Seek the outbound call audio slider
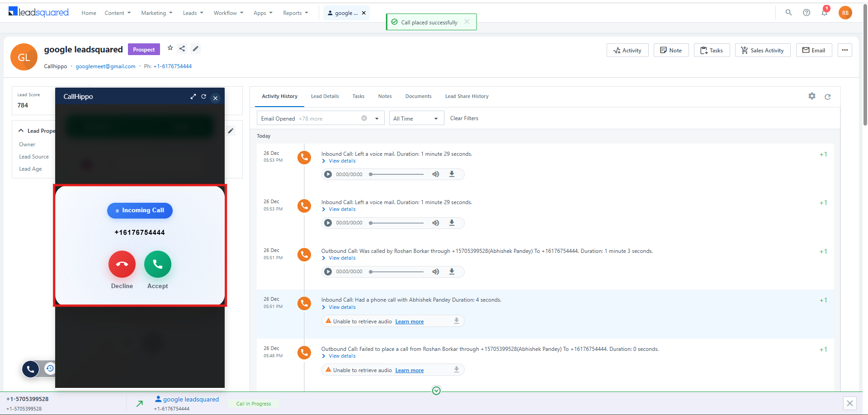The width and height of the screenshot is (868, 415). [x=396, y=272]
